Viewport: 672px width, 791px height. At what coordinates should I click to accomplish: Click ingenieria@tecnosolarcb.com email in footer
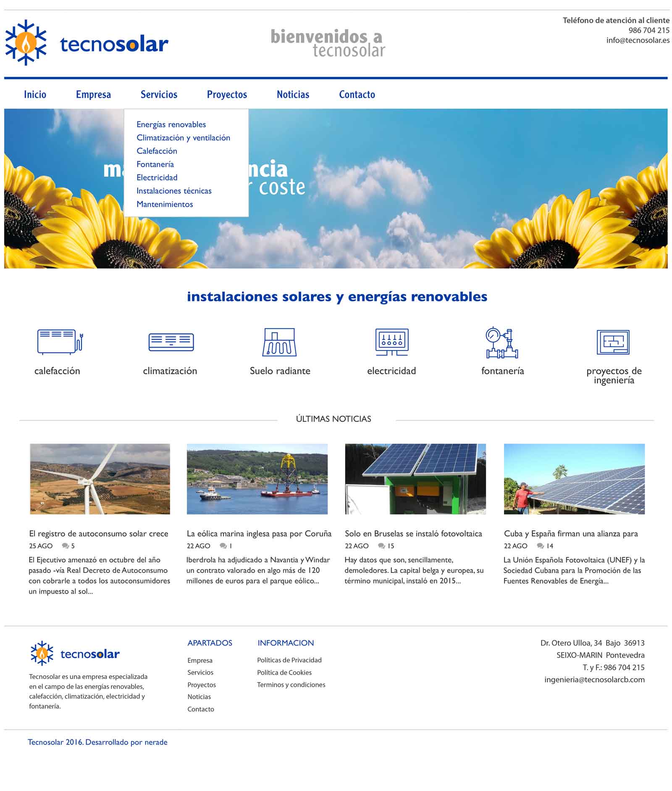tap(594, 680)
